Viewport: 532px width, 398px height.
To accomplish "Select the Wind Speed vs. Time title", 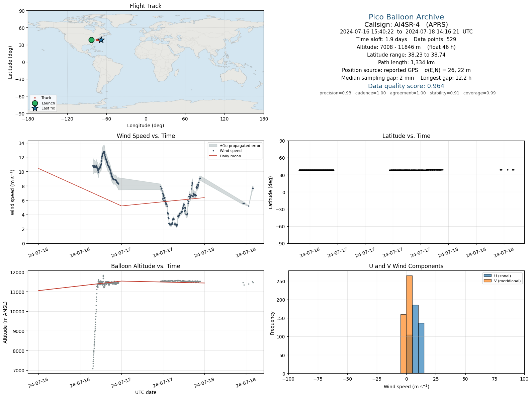I will pyautogui.click(x=146, y=136).
